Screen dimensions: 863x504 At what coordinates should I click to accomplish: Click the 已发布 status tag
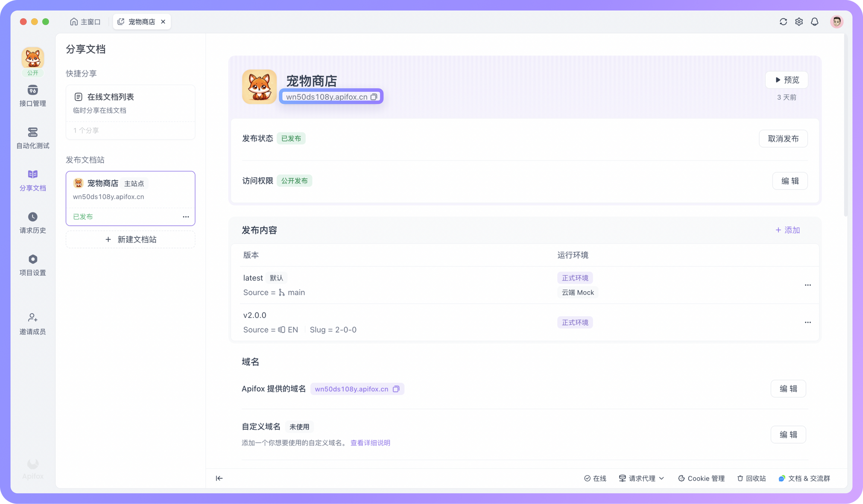click(x=291, y=139)
